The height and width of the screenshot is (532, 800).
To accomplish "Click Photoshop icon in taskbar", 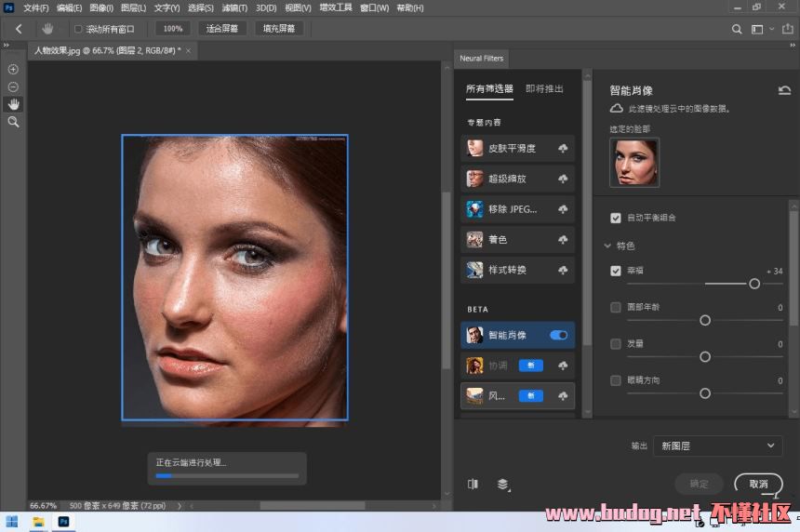I will click(63, 522).
